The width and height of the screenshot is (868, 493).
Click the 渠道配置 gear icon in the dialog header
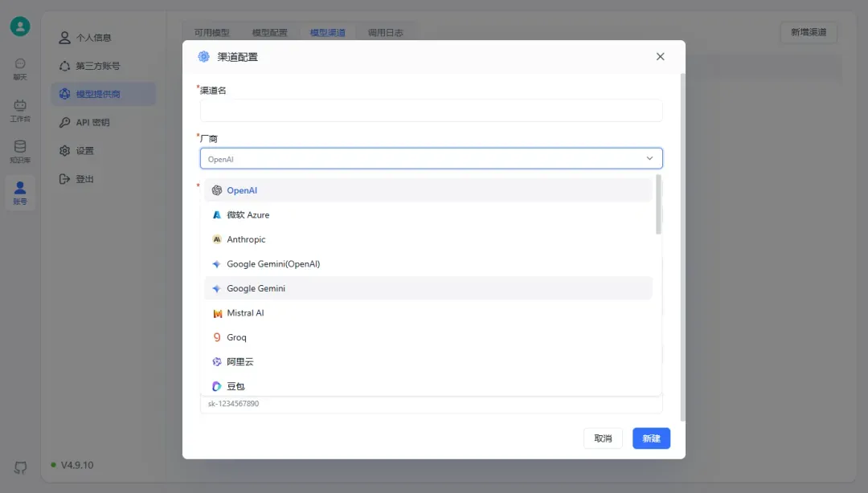(x=203, y=56)
